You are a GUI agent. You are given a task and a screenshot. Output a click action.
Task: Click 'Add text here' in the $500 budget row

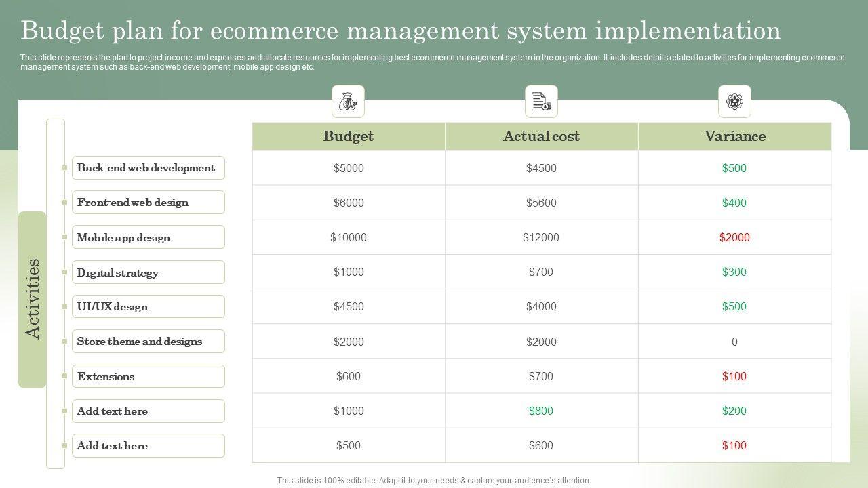click(149, 445)
